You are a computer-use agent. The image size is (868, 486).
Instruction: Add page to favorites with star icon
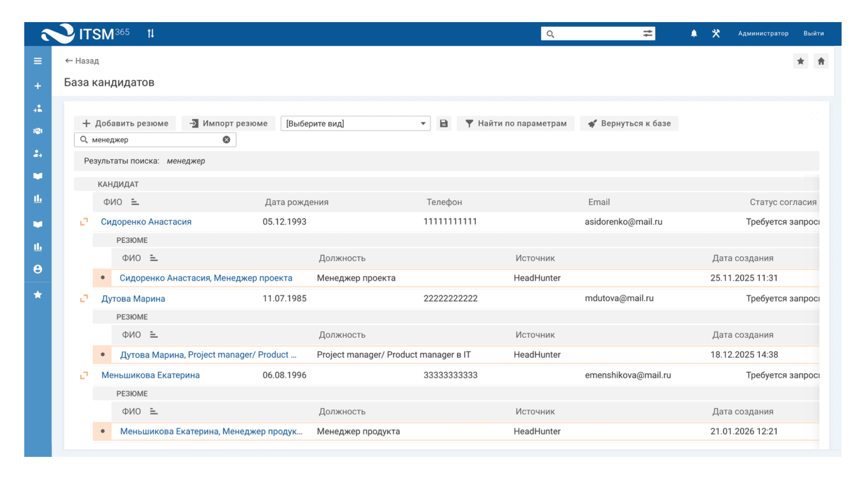pyautogui.click(x=801, y=61)
